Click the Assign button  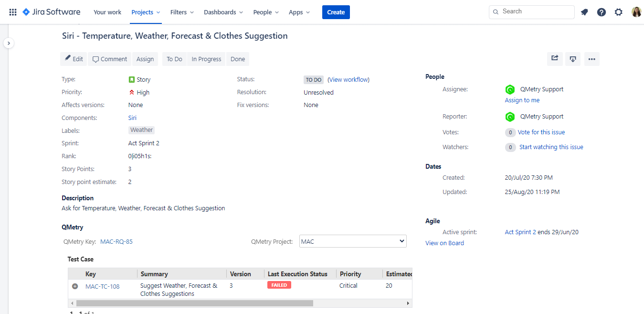click(145, 59)
